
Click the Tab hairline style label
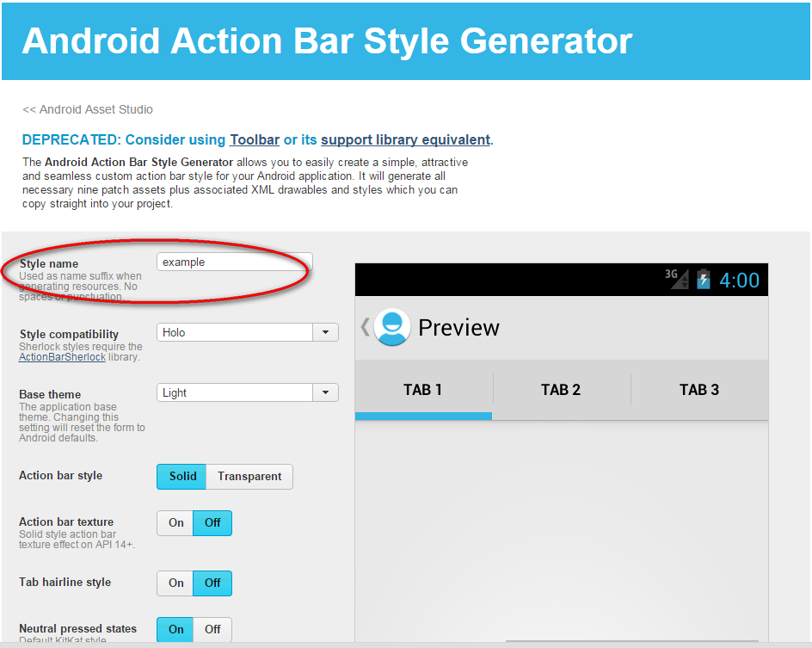coord(65,583)
